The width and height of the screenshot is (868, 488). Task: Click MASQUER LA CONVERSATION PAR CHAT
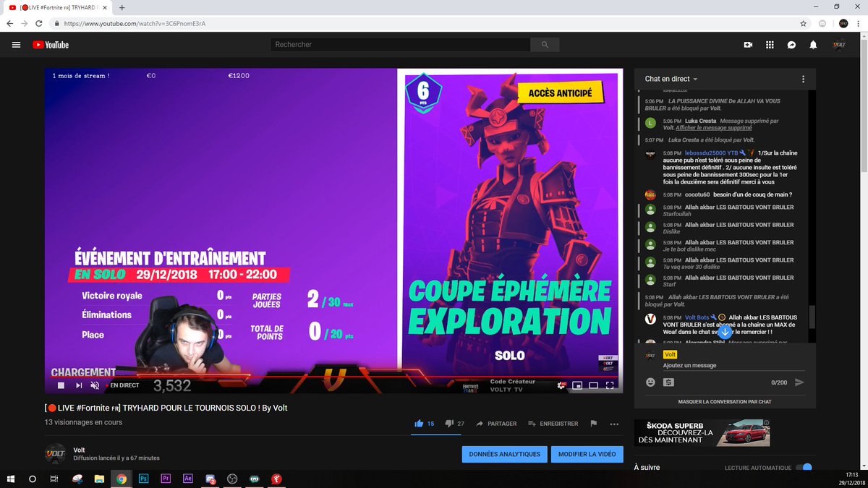(x=725, y=401)
